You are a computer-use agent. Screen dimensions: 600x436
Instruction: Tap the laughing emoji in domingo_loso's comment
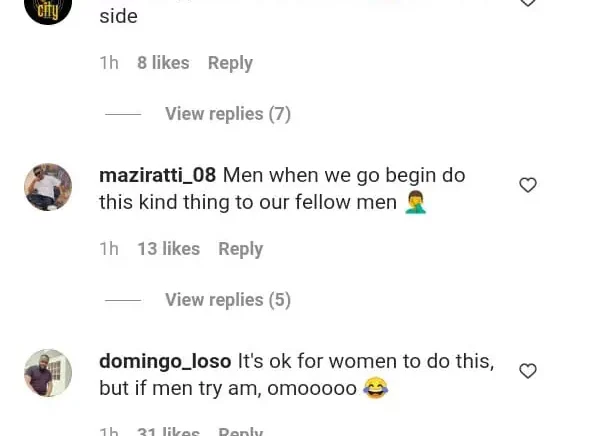point(375,388)
